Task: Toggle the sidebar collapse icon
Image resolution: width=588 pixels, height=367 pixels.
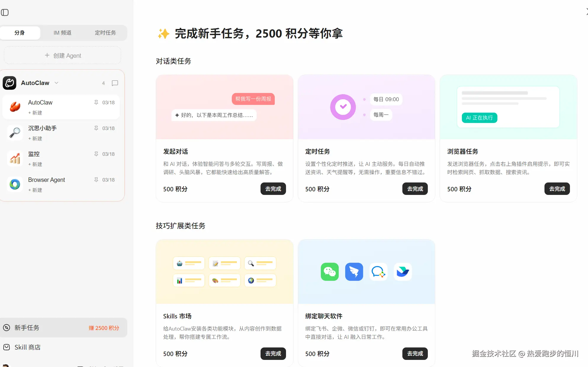Action: coord(5,12)
